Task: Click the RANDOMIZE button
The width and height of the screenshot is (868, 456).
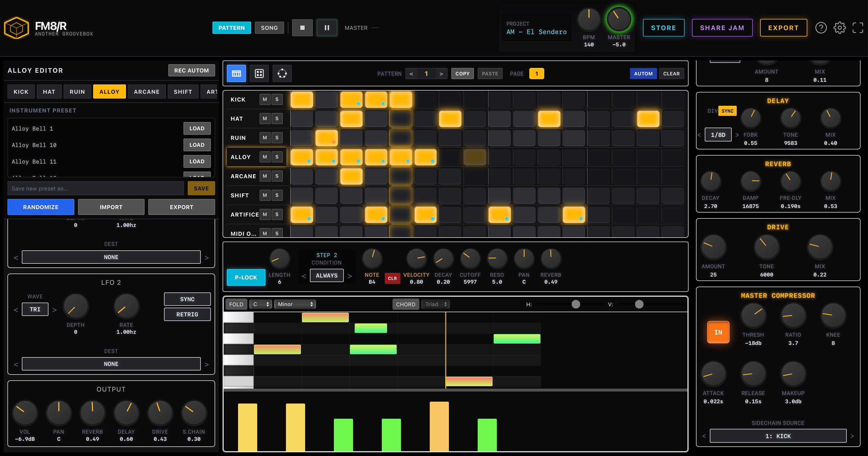Action: click(x=41, y=207)
